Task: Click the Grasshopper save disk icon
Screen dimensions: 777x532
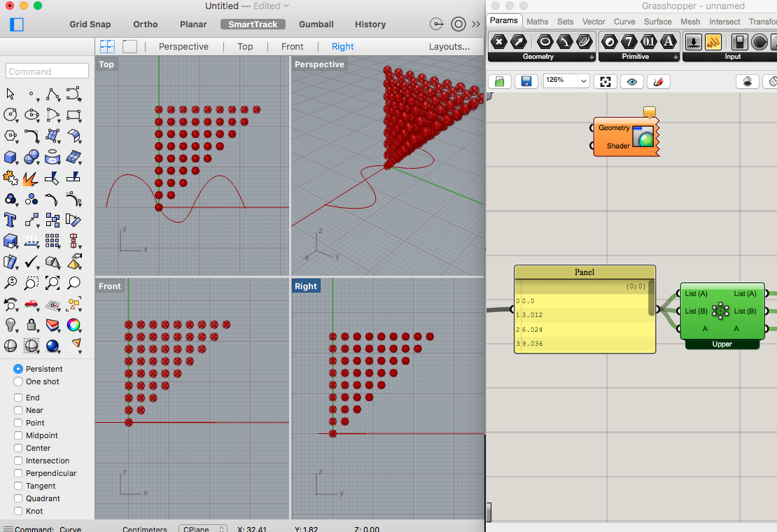Action: click(526, 81)
